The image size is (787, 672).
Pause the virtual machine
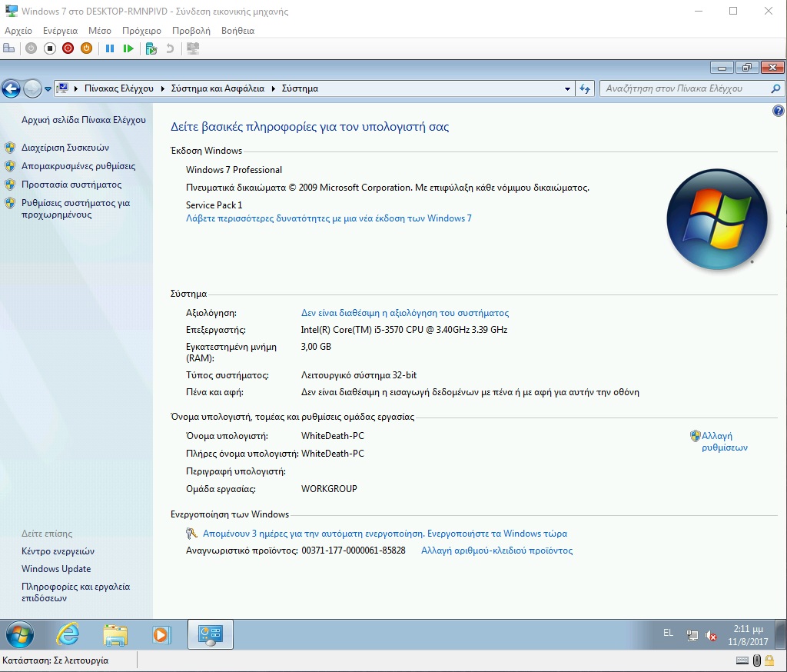click(110, 48)
